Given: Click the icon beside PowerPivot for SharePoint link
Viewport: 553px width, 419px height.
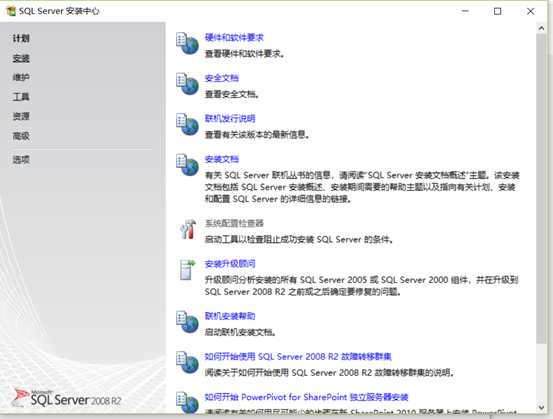Looking at the screenshot, I should pyautogui.click(x=187, y=402).
